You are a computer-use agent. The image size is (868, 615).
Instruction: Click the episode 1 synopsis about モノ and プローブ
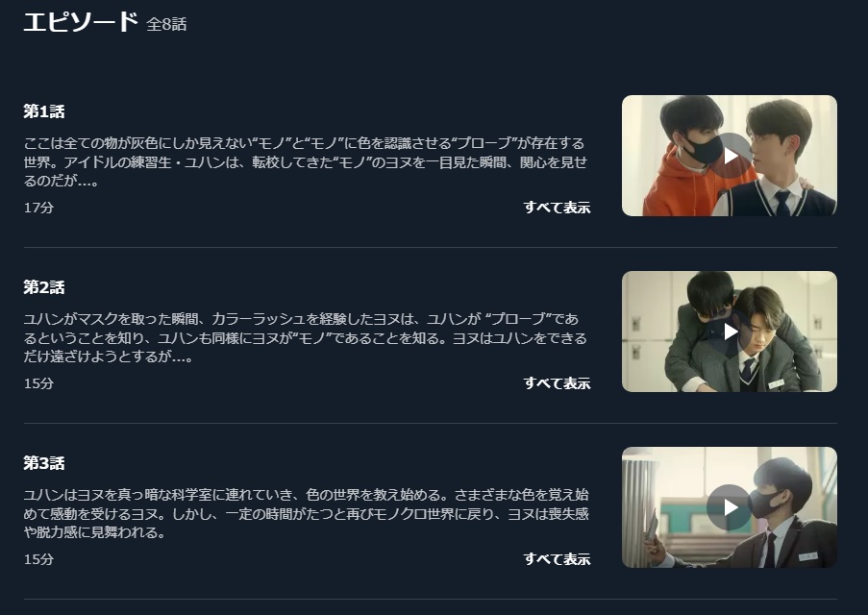[306, 161]
